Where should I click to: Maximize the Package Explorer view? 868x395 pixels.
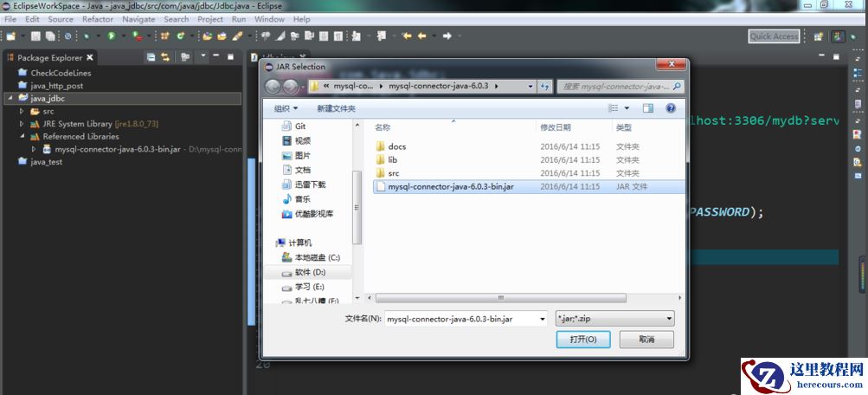(230, 56)
